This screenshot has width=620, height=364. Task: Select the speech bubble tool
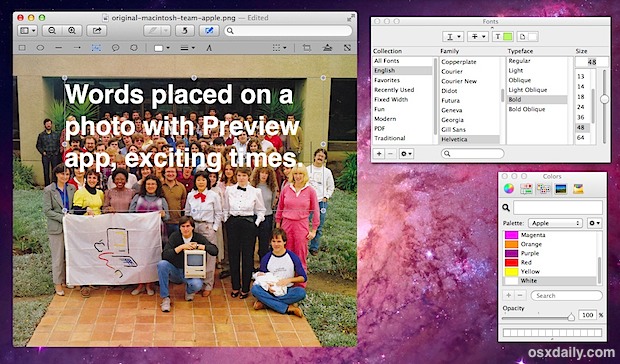(115, 48)
